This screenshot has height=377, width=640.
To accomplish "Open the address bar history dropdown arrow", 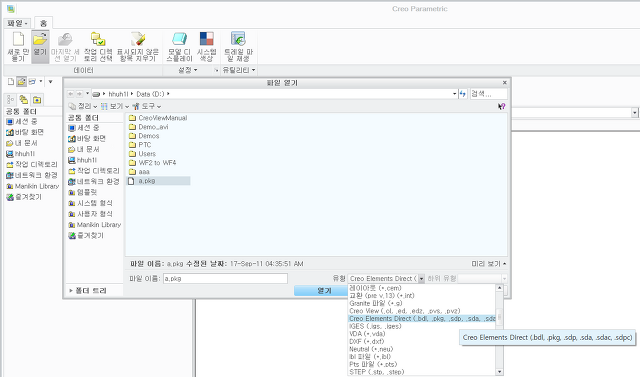I will (x=455, y=94).
